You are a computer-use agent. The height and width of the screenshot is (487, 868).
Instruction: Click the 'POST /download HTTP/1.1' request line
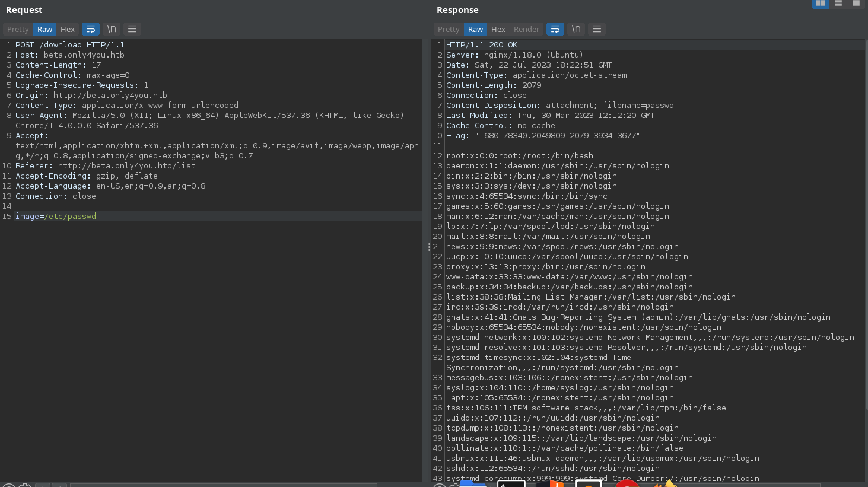[70, 44]
